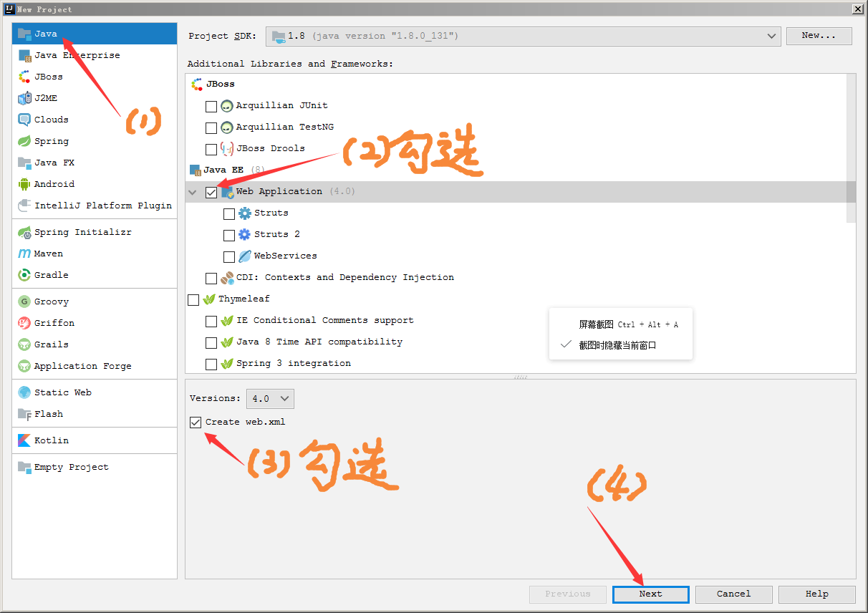
Task: Click the disabled Previous button
Action: [568, 594]
